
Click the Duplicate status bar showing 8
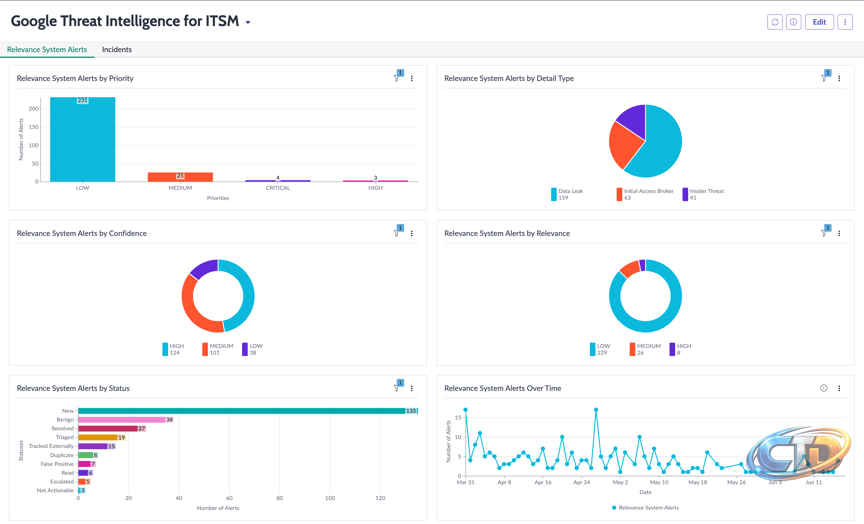pos(88,455)
